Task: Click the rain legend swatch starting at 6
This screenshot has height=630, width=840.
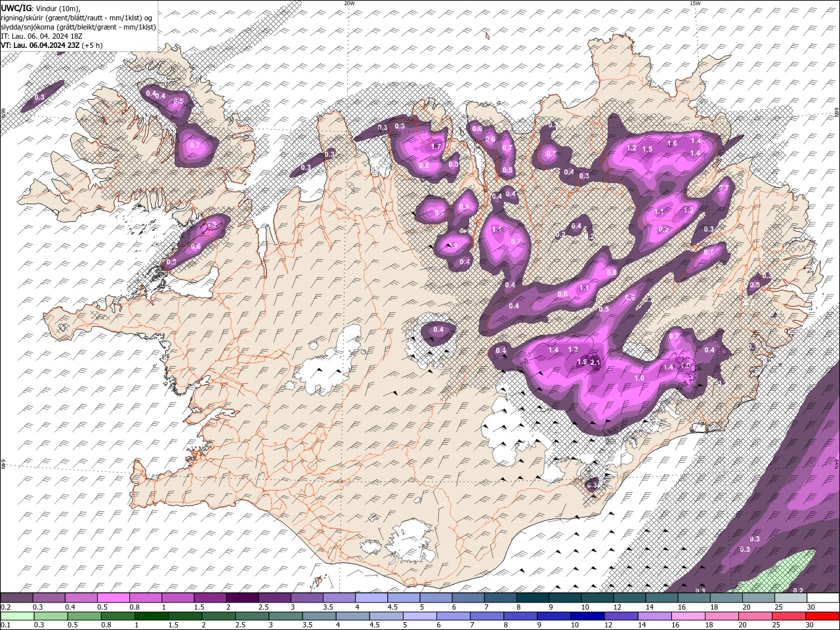Action: [x=452, y=616]
